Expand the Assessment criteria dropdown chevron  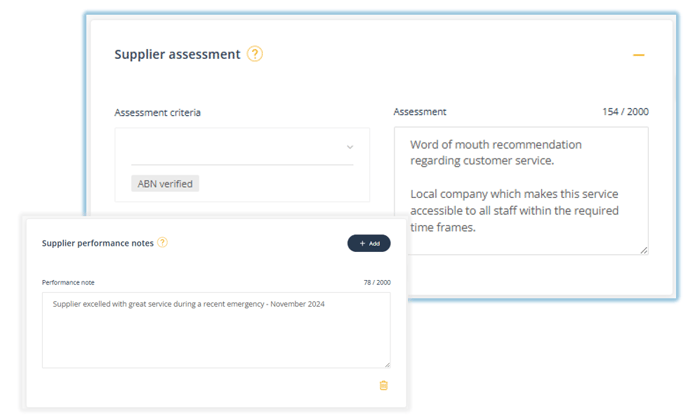click(x=350, y=147)
